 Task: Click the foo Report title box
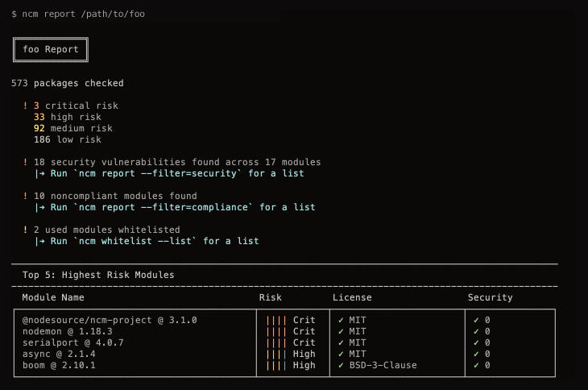tap(51, 49)
